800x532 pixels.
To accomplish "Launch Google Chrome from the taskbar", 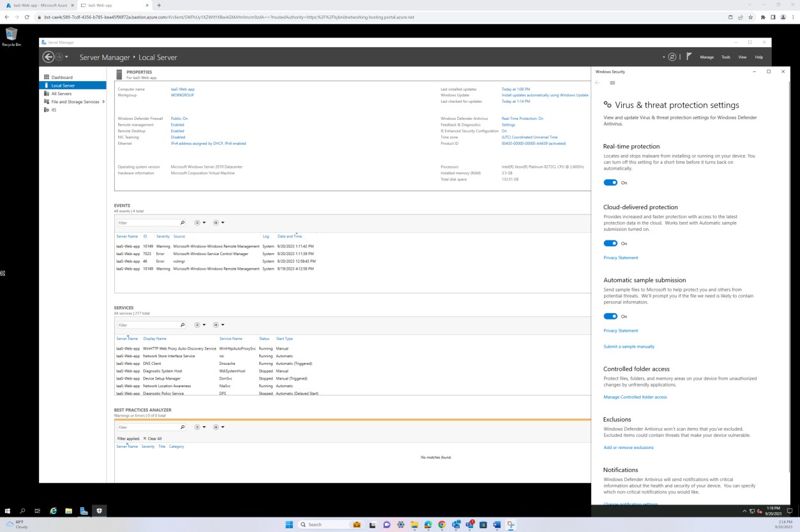I will [x=442, y=524].
